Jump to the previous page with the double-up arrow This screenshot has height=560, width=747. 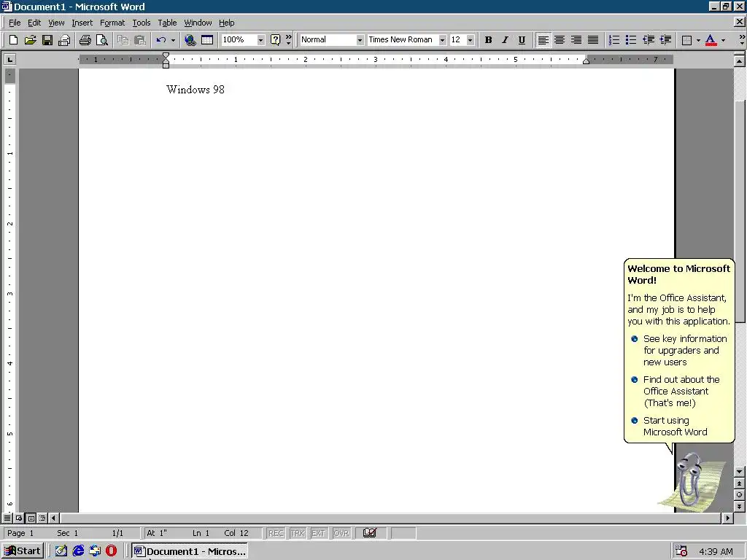coord(740,483)
